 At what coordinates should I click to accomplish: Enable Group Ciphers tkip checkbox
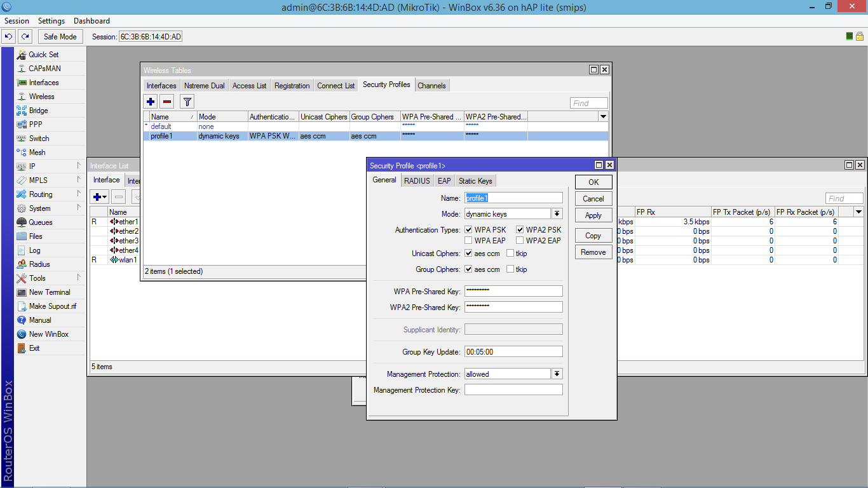[x=510, y=269]
